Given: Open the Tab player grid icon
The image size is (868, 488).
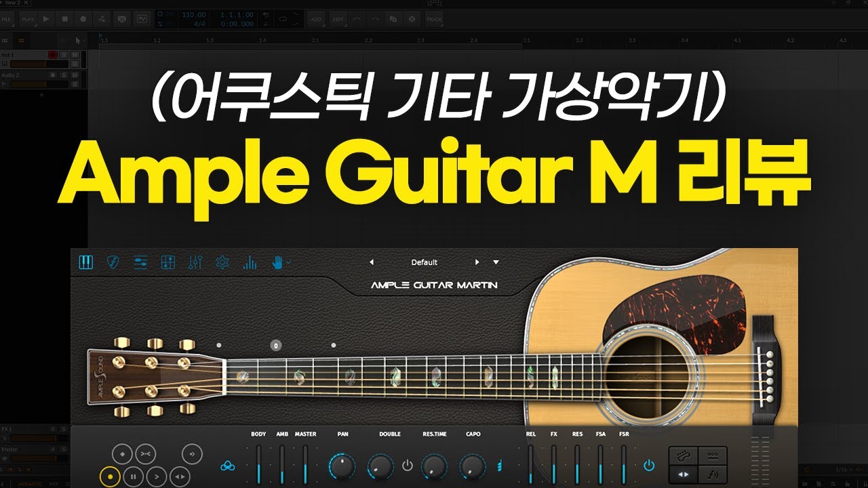Looking at the screenshot, I should coord(167,262).
